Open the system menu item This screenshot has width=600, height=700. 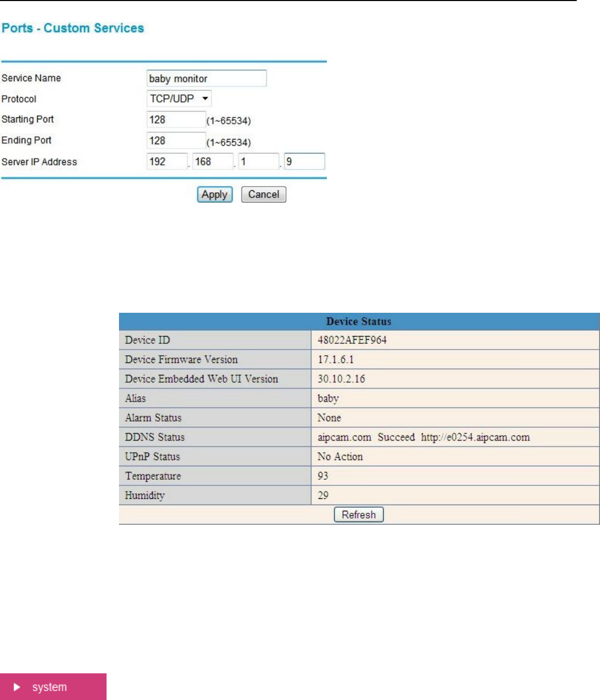[x=53, y=687]
